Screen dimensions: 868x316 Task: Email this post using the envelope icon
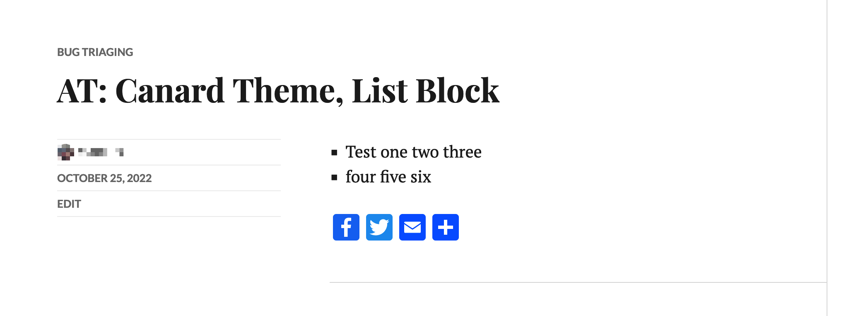412,227
